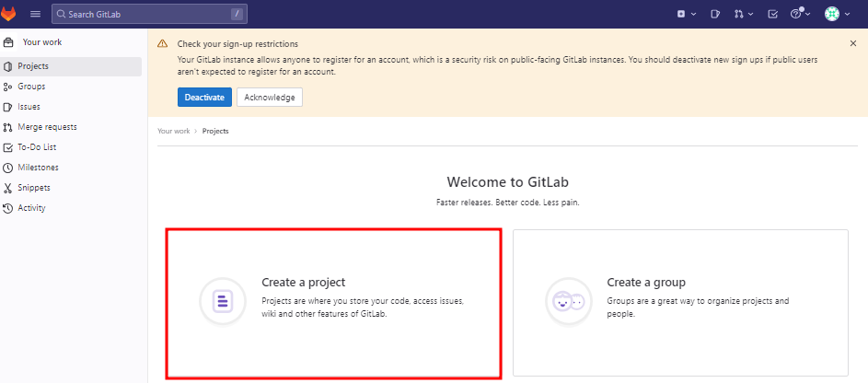
Task: Focus the Search GitLab field
Action: coord(149,14)
